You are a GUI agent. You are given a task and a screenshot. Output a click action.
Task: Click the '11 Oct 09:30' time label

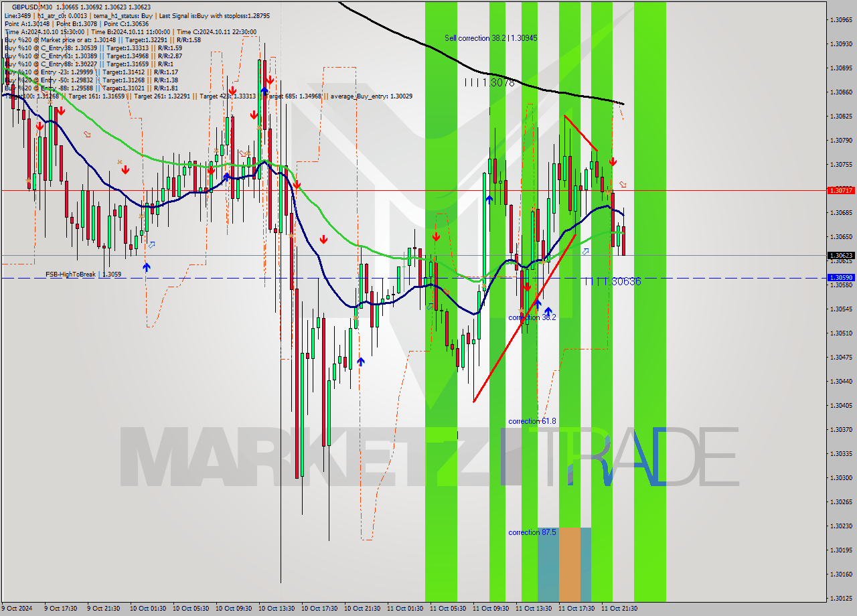(x=491, y=609)
